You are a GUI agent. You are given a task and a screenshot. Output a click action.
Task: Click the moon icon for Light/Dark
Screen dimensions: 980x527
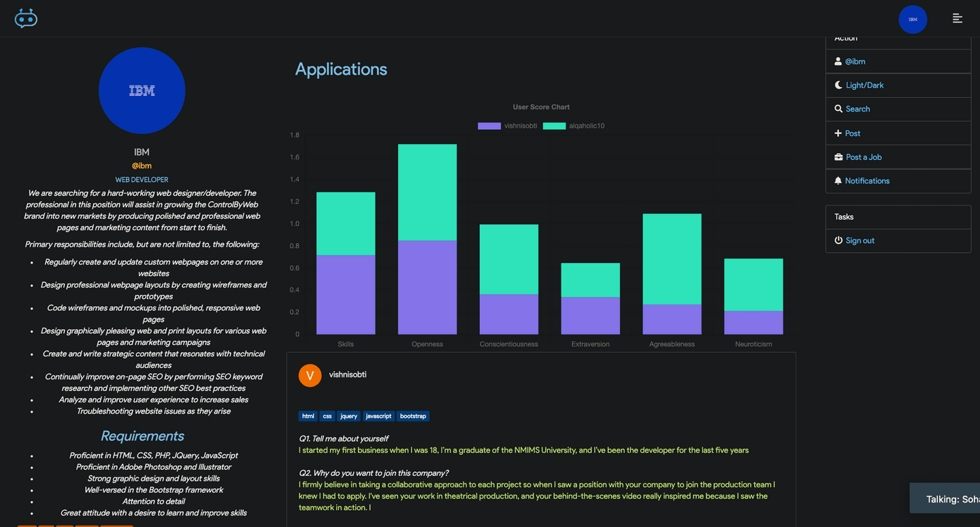pos(838,85)
